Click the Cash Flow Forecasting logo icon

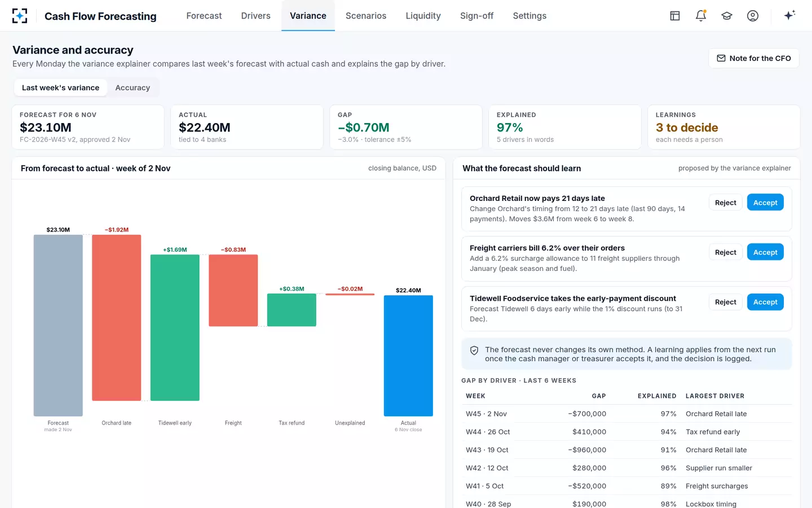[20, 16]
